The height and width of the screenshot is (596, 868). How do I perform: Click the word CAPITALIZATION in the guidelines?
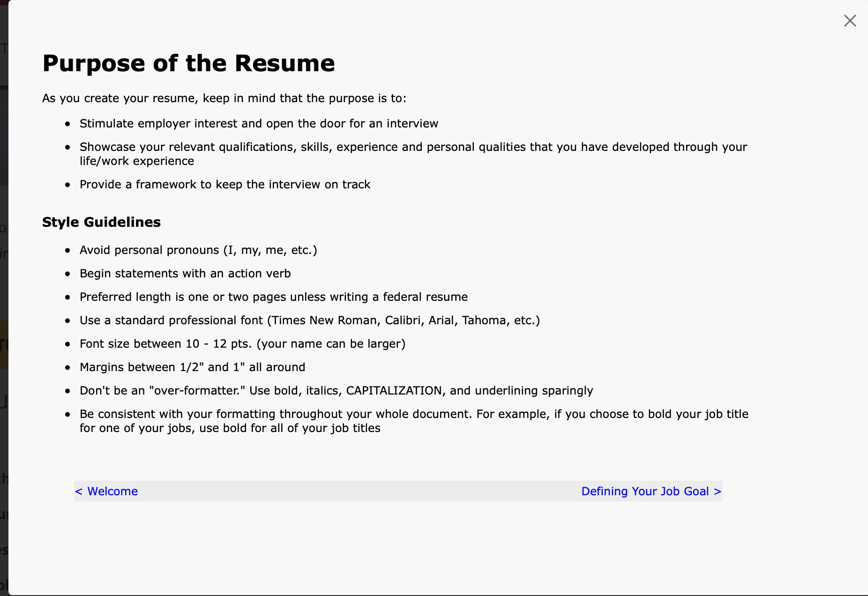394,390
